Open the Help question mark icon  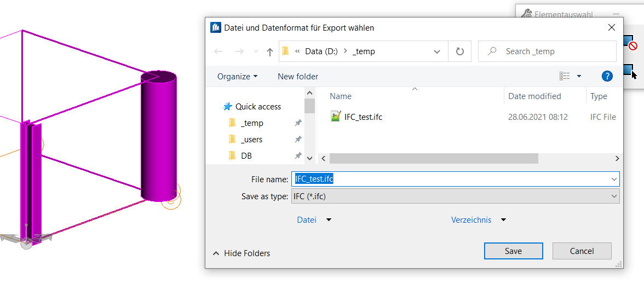(x=607, y=76)
